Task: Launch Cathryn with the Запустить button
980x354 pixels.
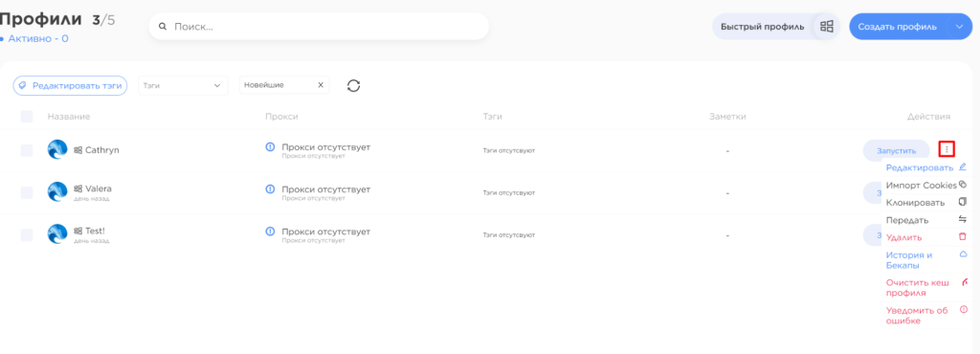Action: (x=896, y=150)
